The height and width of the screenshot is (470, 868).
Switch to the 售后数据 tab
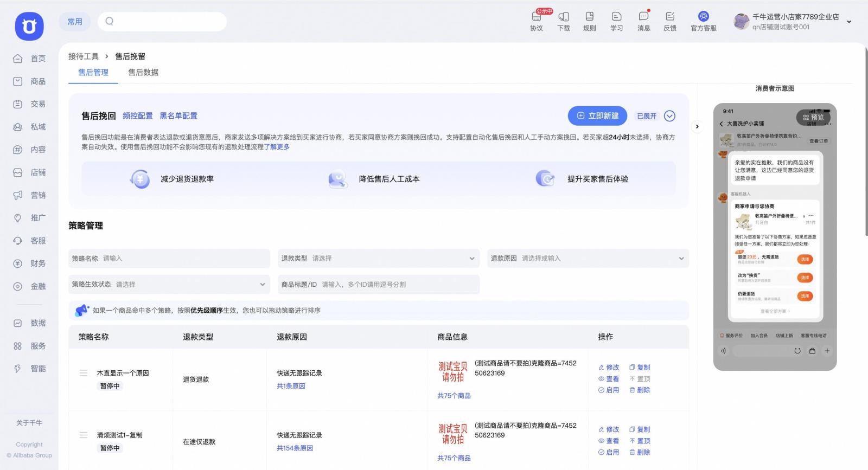coord(143,72)
